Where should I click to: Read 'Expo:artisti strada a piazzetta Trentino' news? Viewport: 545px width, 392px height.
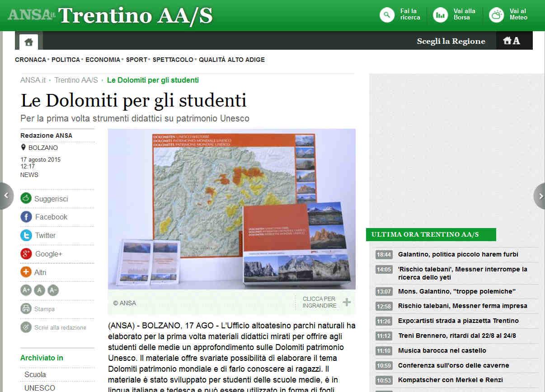click(x=458, y=321)
